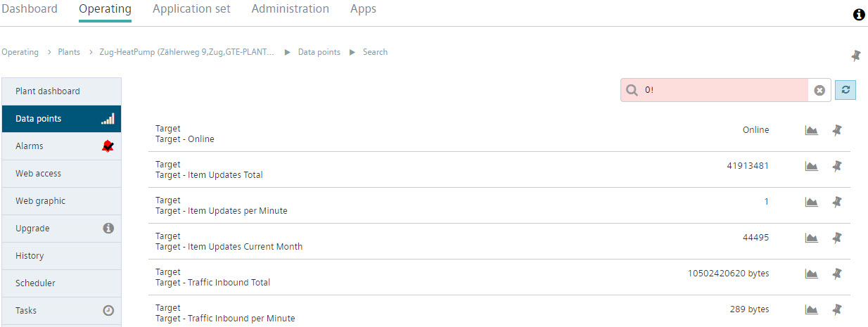Click the Plants breadcrumb link

click(69, 52)
